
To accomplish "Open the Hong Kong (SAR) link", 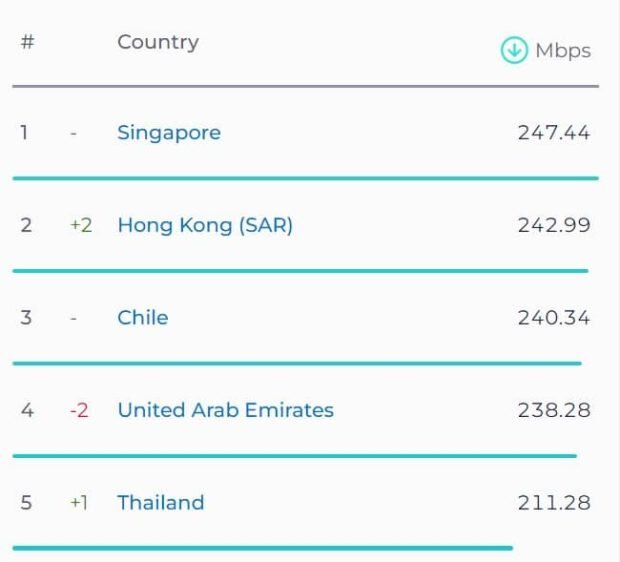I will [x=205, y=225].
